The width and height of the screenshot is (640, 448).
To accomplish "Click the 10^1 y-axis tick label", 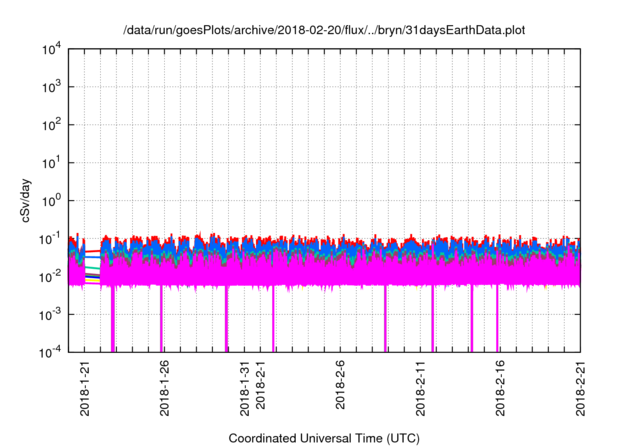I will (51, 163).
